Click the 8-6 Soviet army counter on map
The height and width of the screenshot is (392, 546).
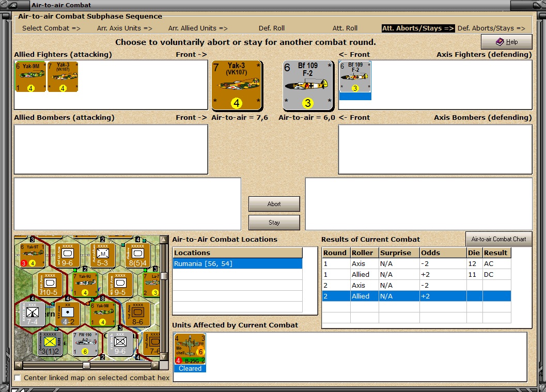(x=137, y=314)
